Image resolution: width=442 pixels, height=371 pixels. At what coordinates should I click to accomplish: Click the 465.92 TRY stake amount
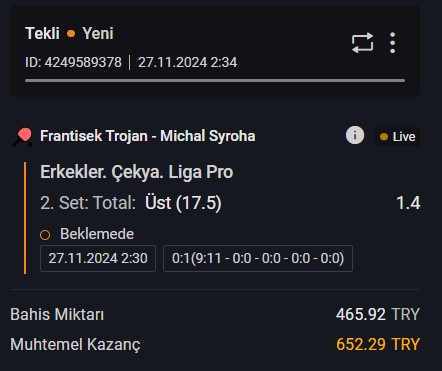[x=378, y=314]
